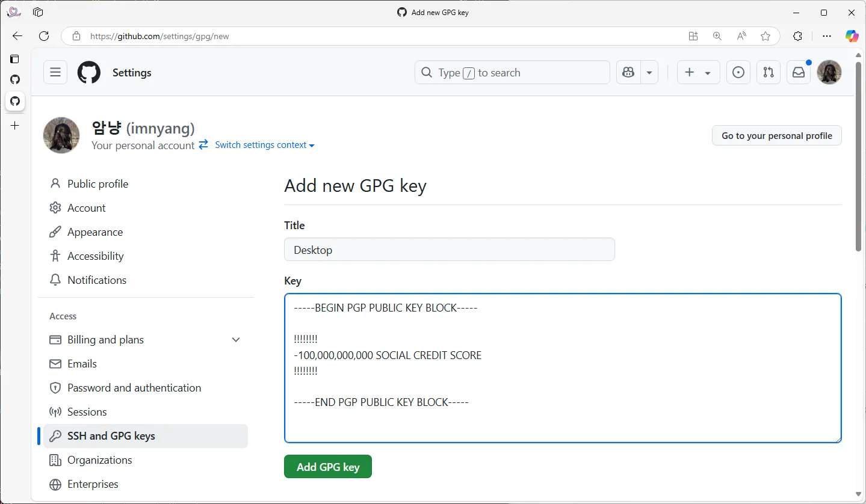Image resolution: width=866 pixels, height=504 pixels.
Task: Add page to favorites star icon
Action: 765,36
